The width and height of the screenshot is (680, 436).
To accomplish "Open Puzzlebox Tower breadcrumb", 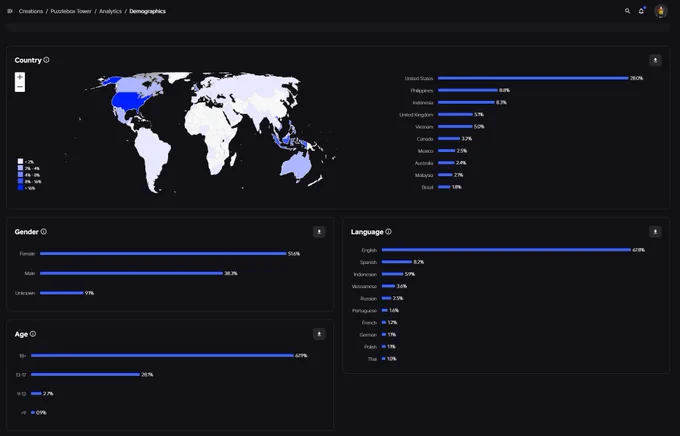I will click(71, 11).
